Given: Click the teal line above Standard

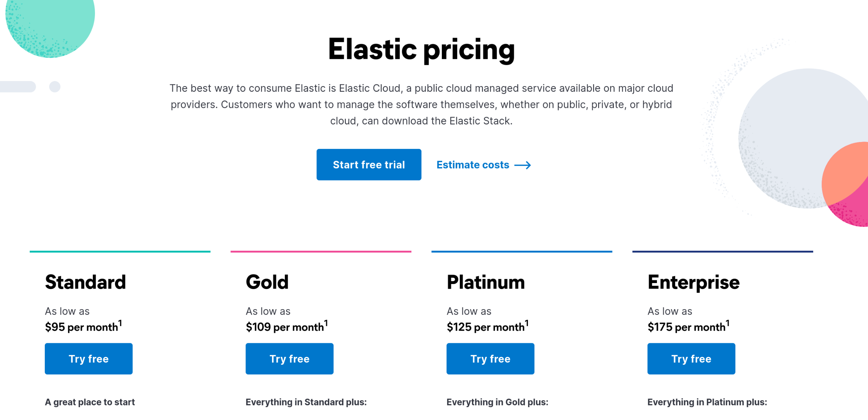Looking at the screenshot, I should point(120,251).
